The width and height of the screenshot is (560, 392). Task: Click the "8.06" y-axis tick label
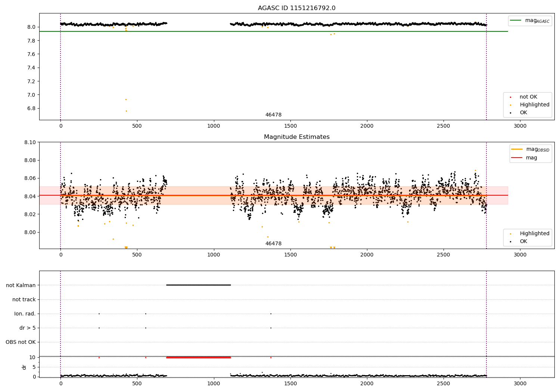pos(30,178)
